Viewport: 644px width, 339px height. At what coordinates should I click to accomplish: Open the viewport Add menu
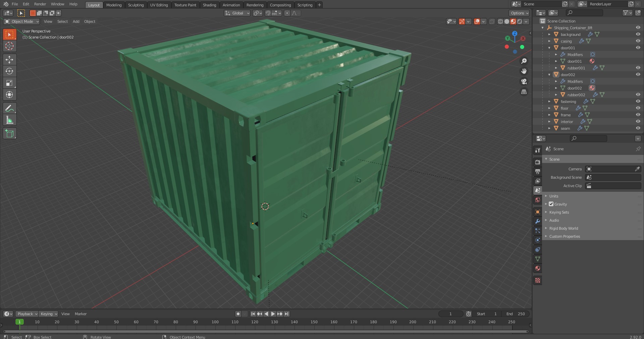coord(76,21)
